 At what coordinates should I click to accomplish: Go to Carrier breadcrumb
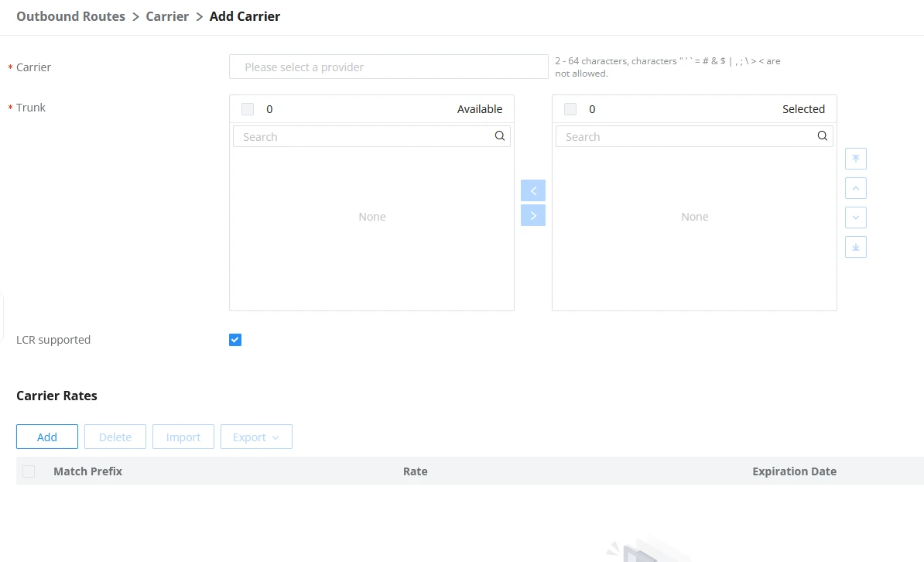click(167, 16)
